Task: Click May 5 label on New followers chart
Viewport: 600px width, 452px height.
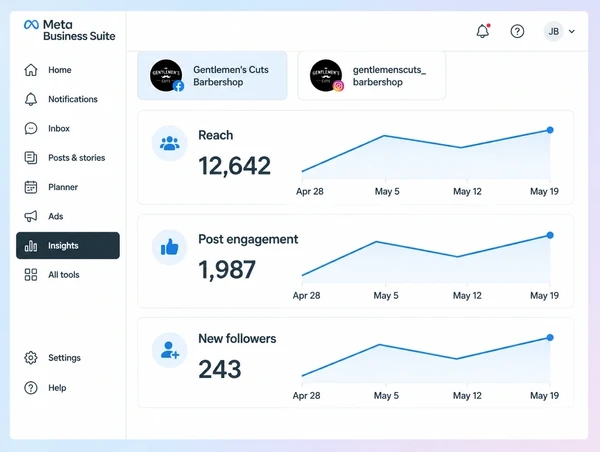Action: coord(386,395)
